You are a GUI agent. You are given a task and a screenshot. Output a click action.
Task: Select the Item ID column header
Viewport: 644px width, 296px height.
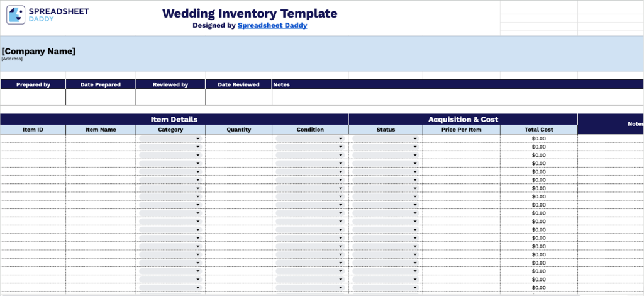coord(33,130)
